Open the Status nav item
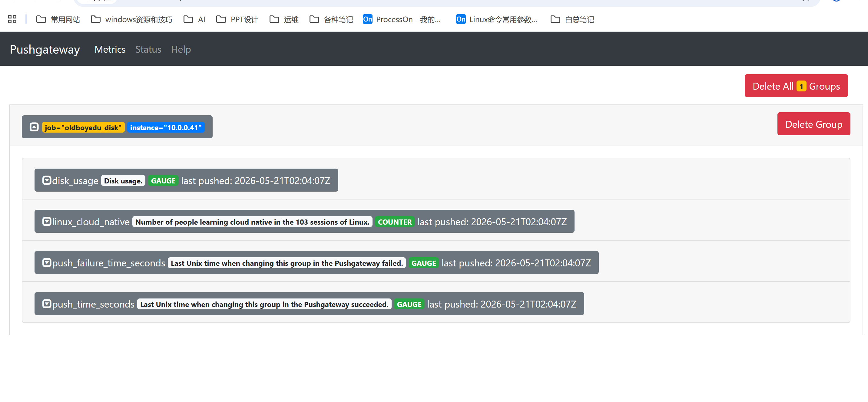Image resolution: width=868 pixels, height=402 pixels. 148,49
